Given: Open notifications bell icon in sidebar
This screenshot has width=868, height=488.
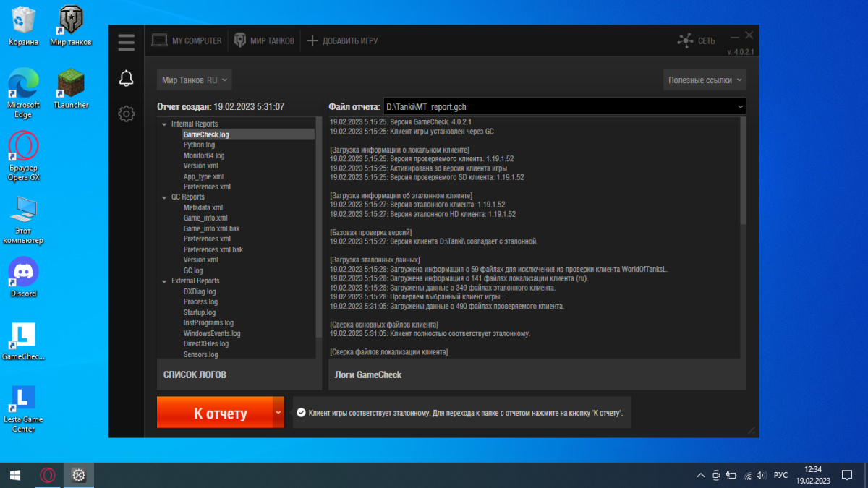Looking at the screenshot, I should [127, 78].
